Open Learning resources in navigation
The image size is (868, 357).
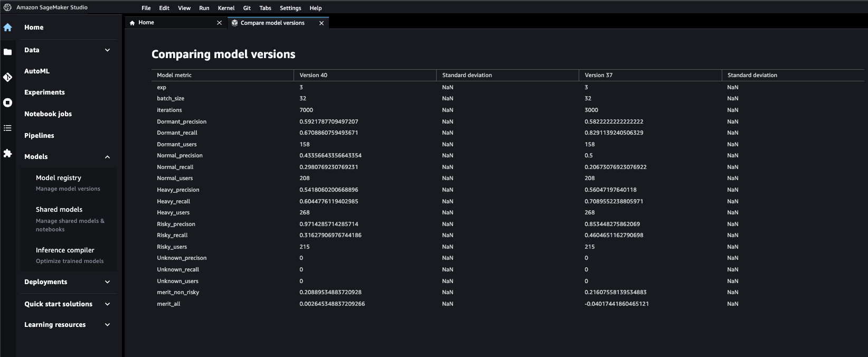(55, 325)
